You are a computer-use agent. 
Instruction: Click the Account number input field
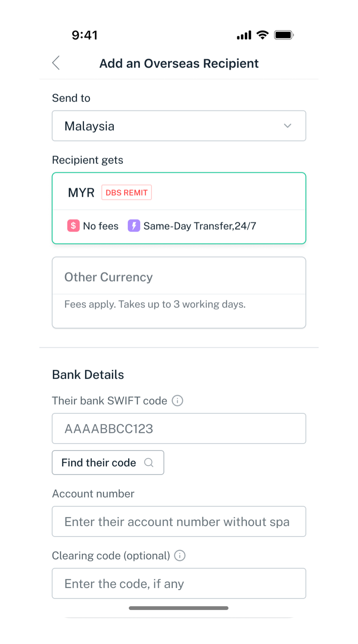[x=179, y=521]
